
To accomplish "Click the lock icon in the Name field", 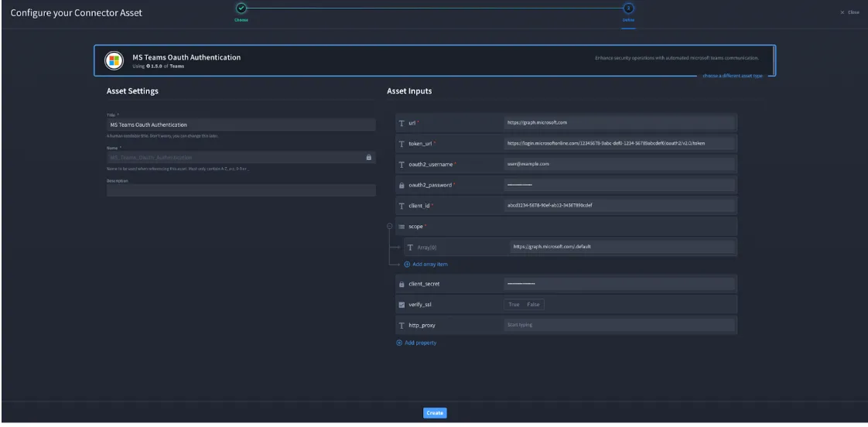I will [369, 157].
